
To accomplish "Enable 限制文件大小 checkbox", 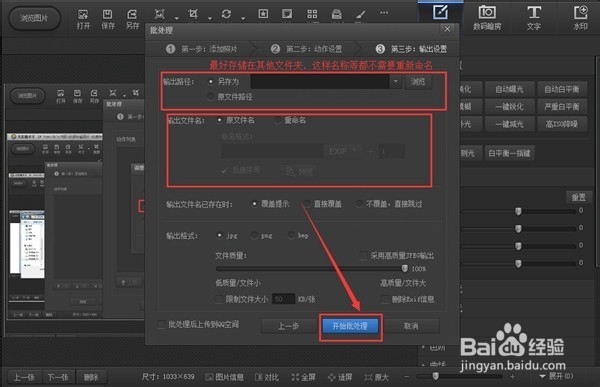I will (219, 299).
